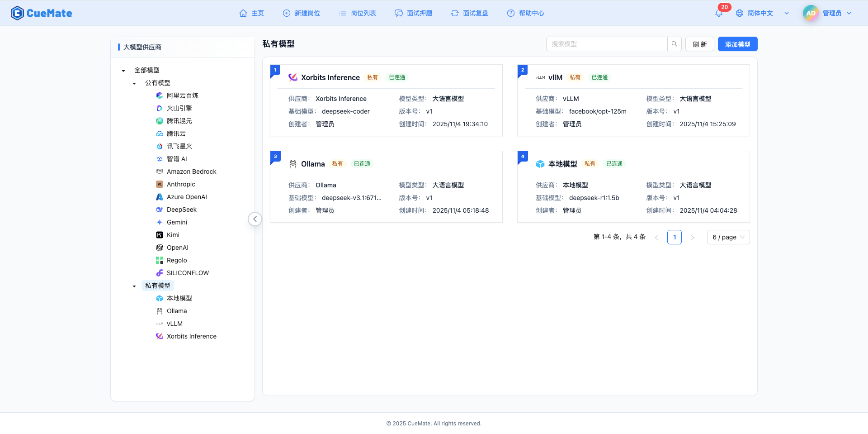The height and width of the screenshot is (434, 868).
Task: Open the notification bell with 20 alerts
Action: coord(718,13)
